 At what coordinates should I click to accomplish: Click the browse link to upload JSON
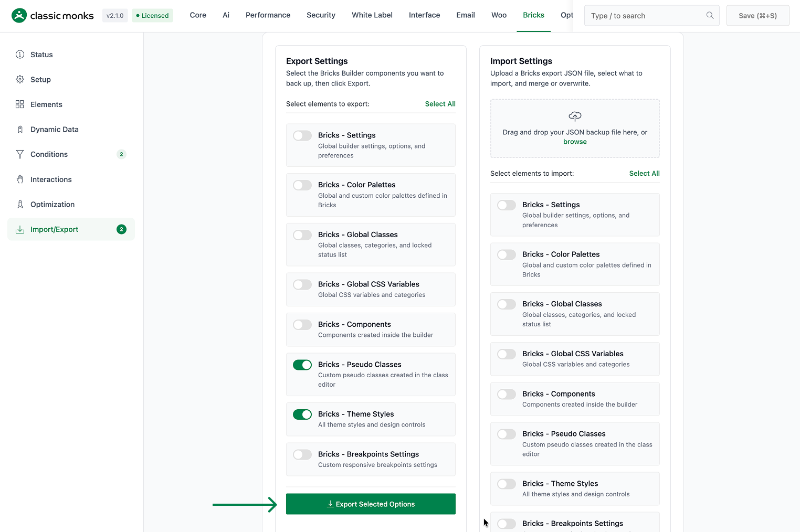pos(575,142)
